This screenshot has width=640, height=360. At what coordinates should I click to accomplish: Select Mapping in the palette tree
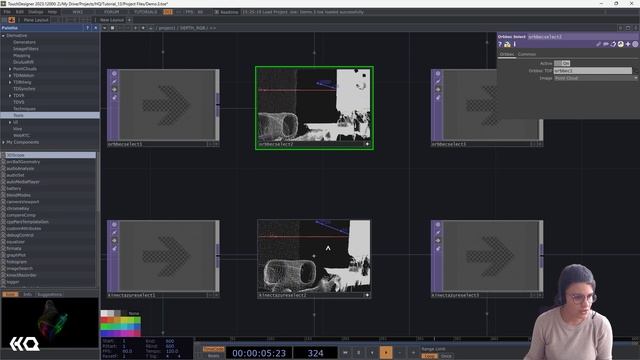point(21,56)
